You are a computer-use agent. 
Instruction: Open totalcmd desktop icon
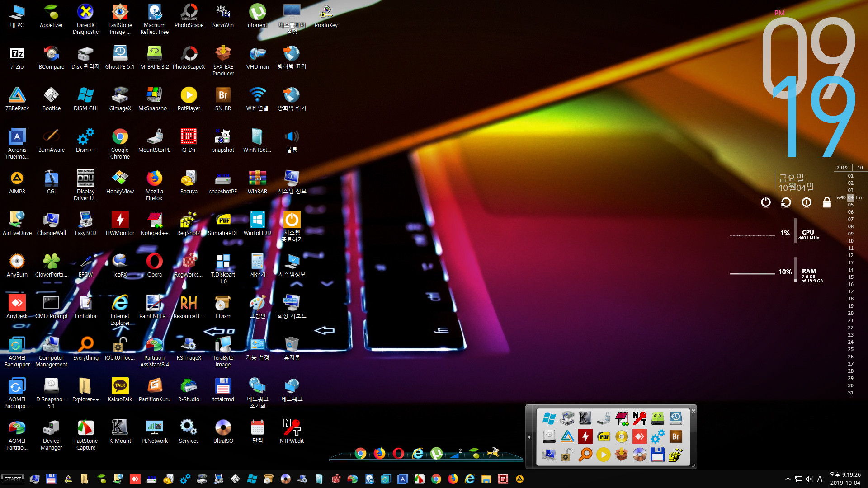pyautogui.click(x=223, y=390)
